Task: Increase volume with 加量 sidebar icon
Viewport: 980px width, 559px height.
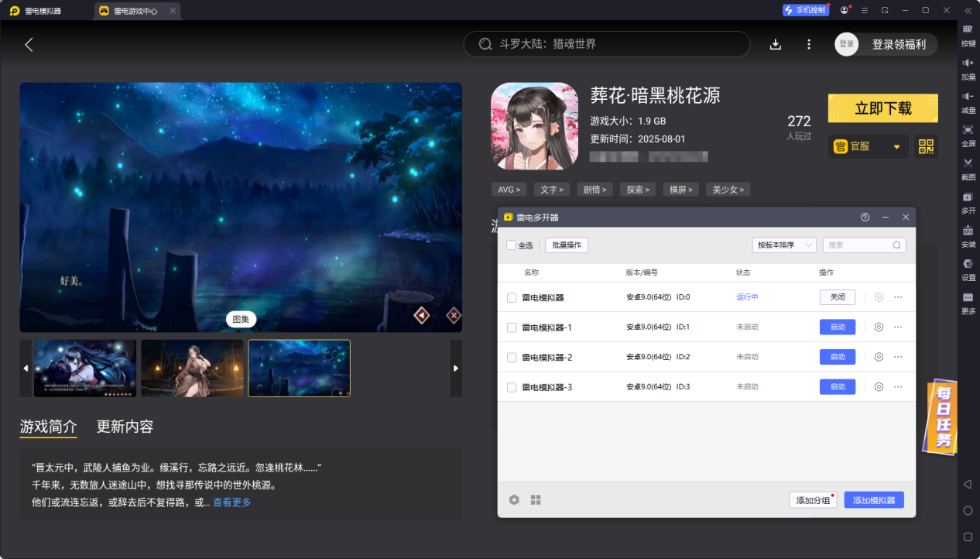Action: [968, 68]
